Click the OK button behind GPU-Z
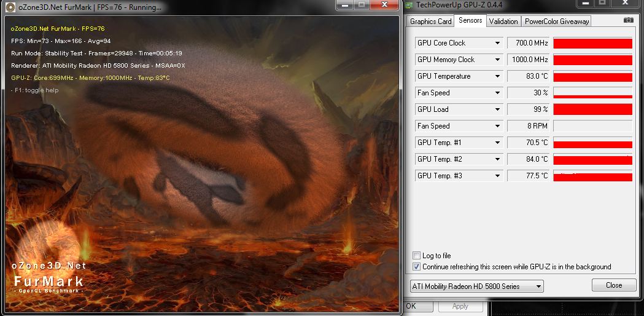This screenshot has width=644, height=316. [x=418, y=306]
